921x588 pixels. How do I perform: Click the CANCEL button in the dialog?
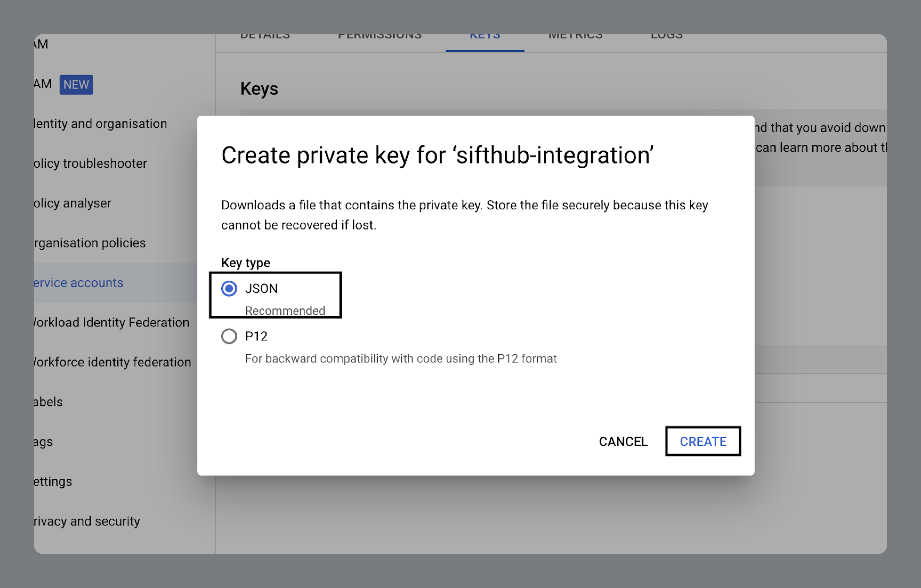coord(623,442)
